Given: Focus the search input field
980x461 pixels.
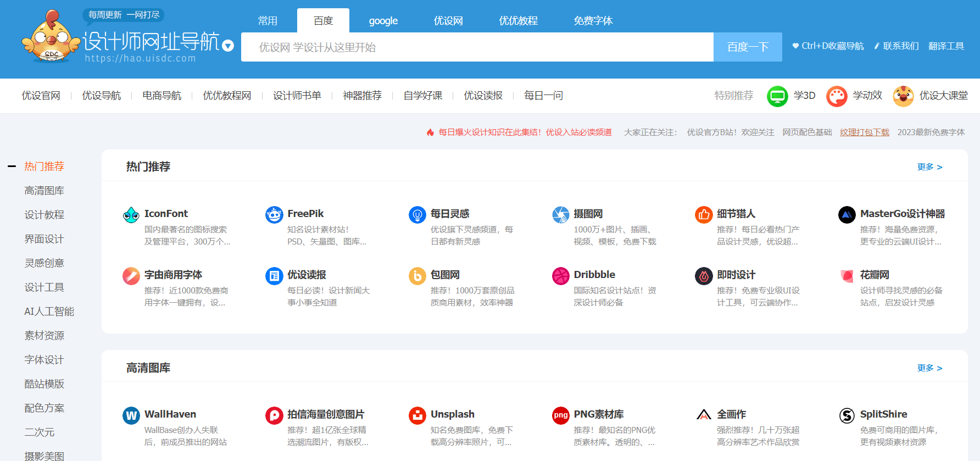Looking at the screenshot, I should tap(477, 47).
